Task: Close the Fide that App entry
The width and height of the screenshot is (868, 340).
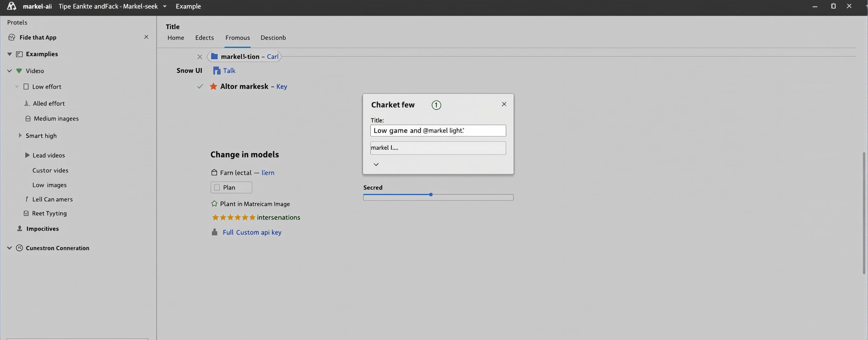Action: [x=146, y=37]
